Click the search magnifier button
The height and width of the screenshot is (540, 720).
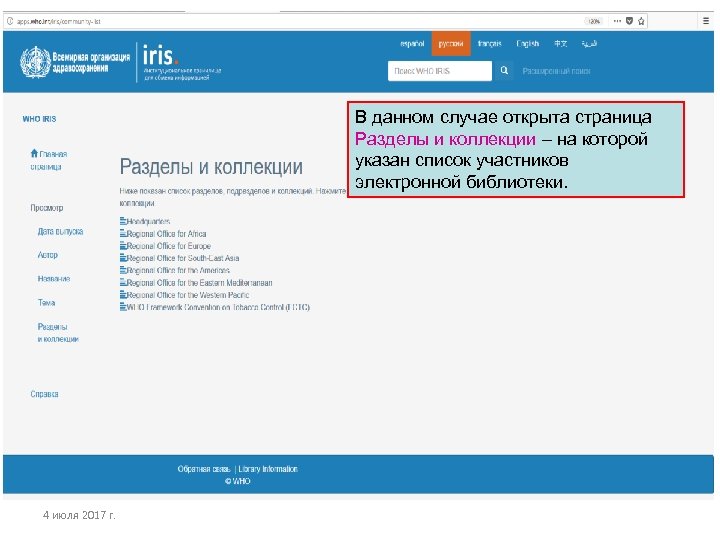(x=504, y=70)
